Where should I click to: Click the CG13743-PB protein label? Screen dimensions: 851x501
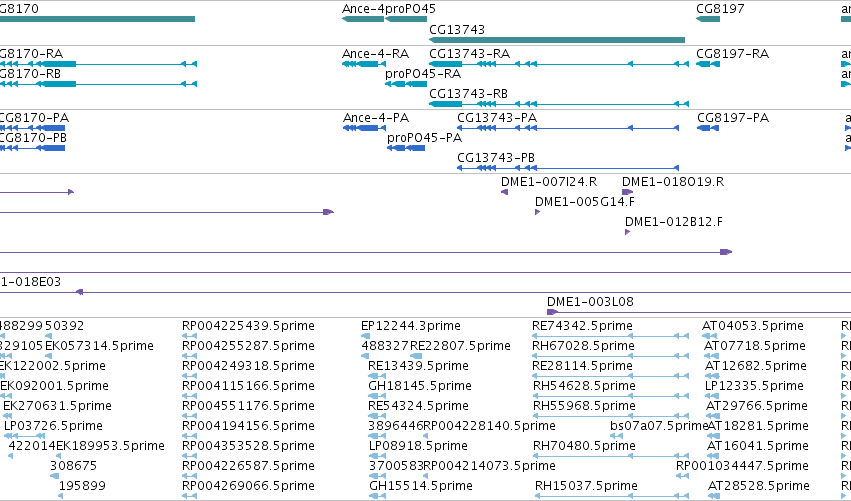(x=496, y=158)
